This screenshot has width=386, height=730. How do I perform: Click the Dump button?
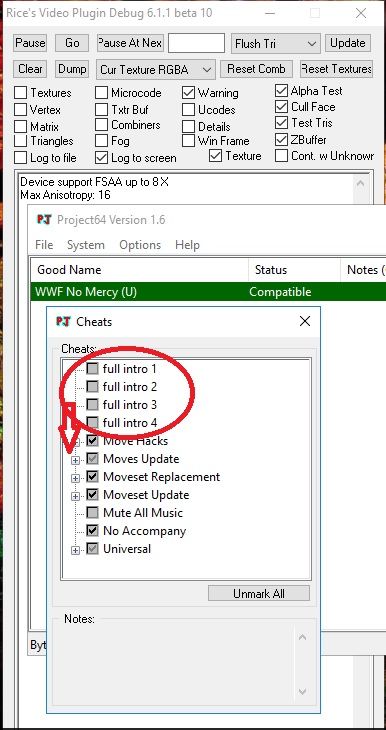[72, 69]
